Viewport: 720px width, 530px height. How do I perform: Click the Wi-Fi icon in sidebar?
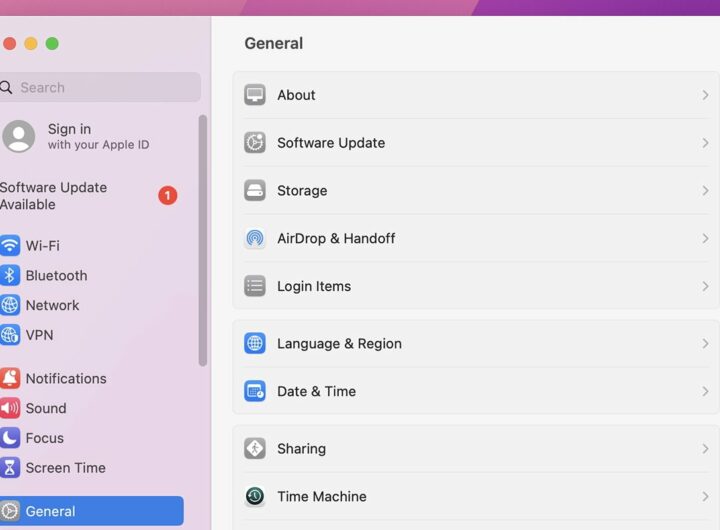click(x=10, y=245)
